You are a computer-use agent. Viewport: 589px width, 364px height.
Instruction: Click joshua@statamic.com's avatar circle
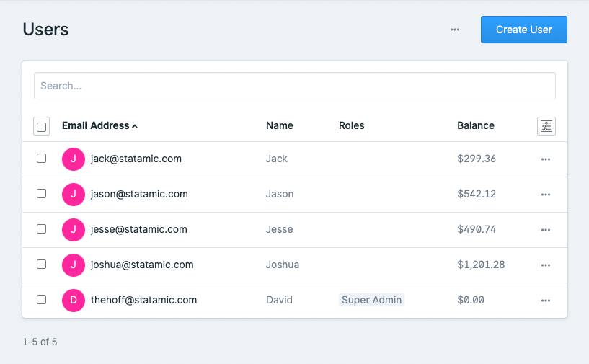pos(74,265)
